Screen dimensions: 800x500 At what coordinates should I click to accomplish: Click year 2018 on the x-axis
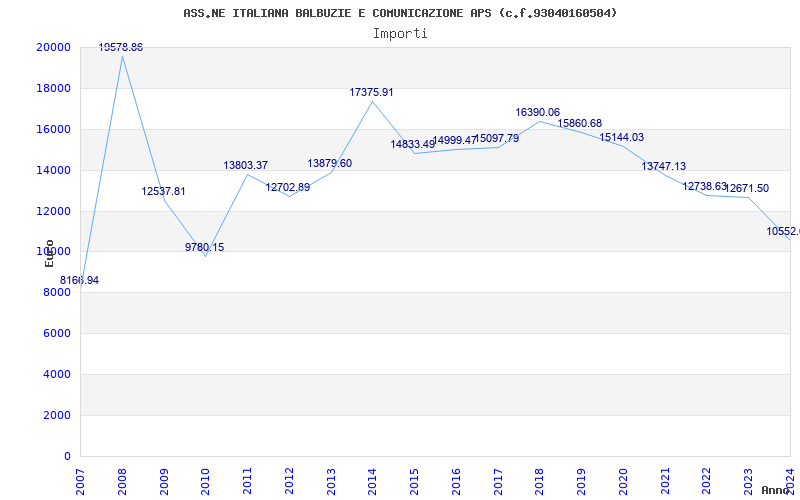click(540, 478)
